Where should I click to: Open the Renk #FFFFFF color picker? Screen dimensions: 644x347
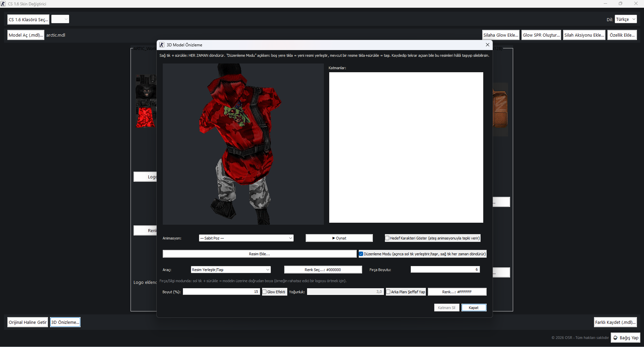click(x=457, y=292)
